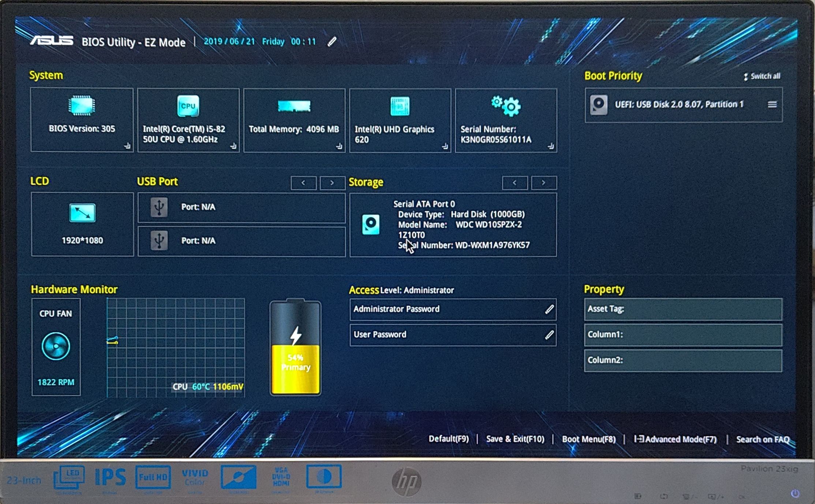The image size is (815, 504).
Task: Click the Switch all label in Boot Priority
Action: pos(765,76)
